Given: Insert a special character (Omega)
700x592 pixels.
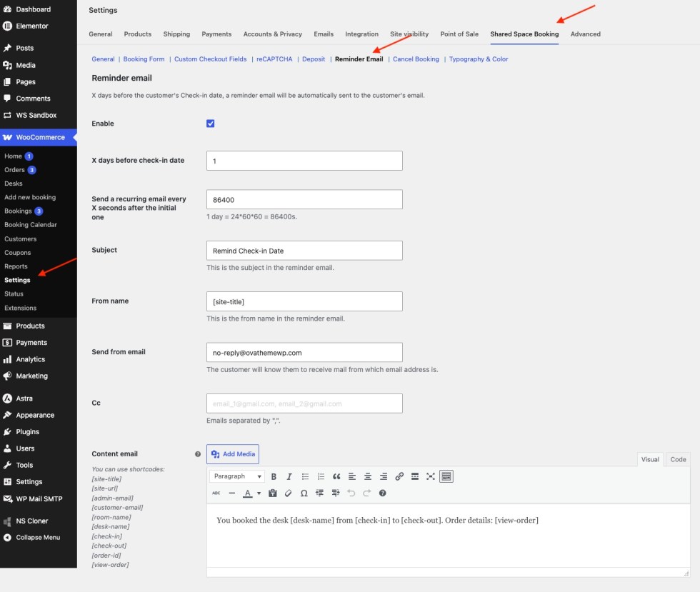Looking at the screenshot, I should click(x=304, y=493).
